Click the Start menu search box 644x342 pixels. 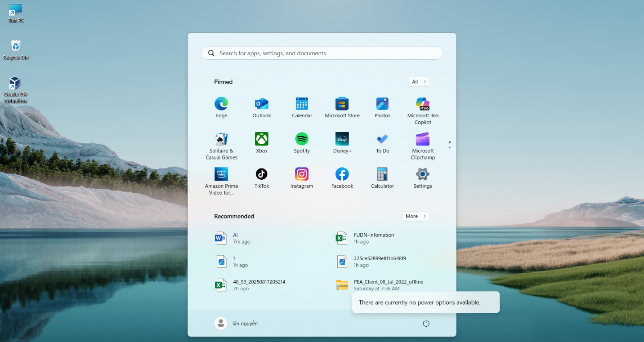[322, 53]
